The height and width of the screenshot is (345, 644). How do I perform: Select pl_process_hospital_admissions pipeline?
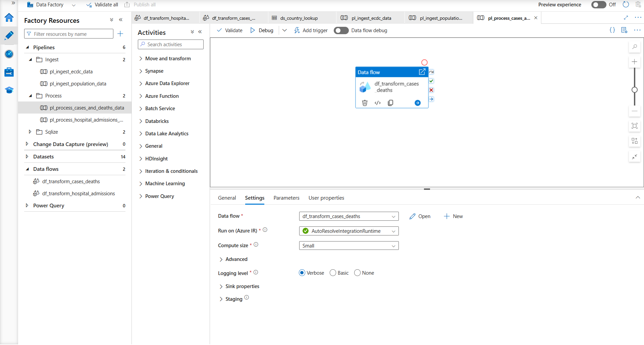tap(82, 120)
